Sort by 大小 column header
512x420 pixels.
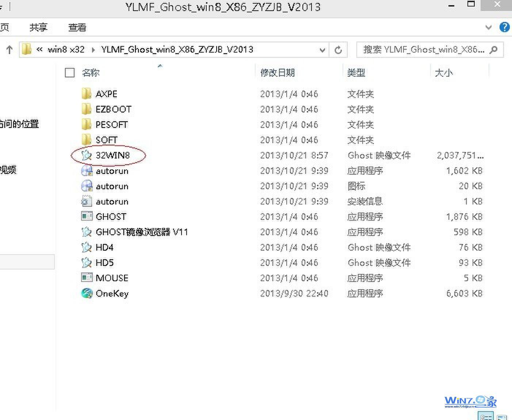[x=444, y=73]
